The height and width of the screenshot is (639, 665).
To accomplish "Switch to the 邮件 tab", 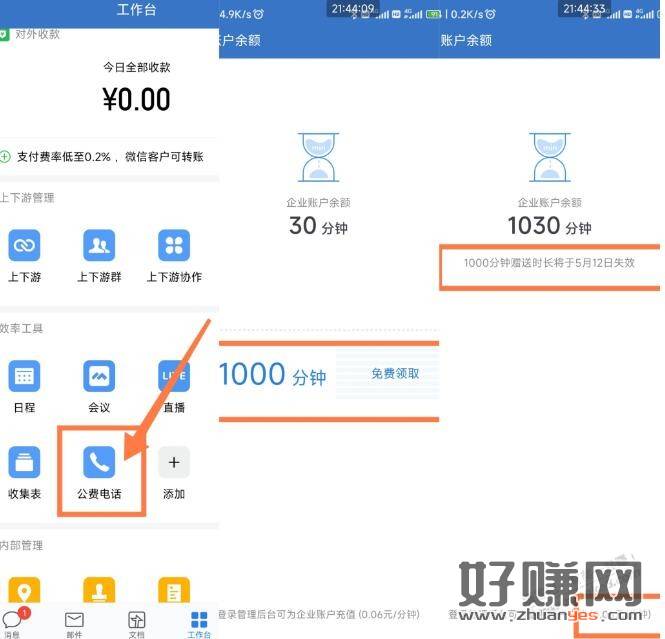I will point(74,623).
